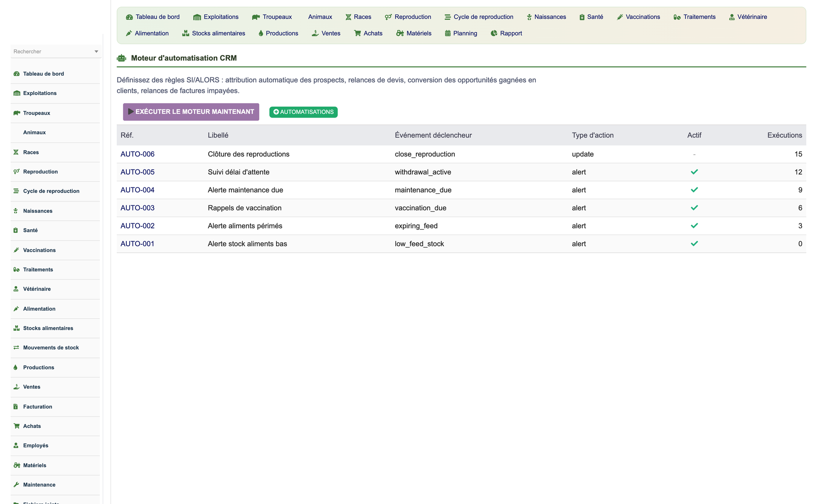
Task: Open rule AUTO-006 link
Action: [x=138, y=154]
